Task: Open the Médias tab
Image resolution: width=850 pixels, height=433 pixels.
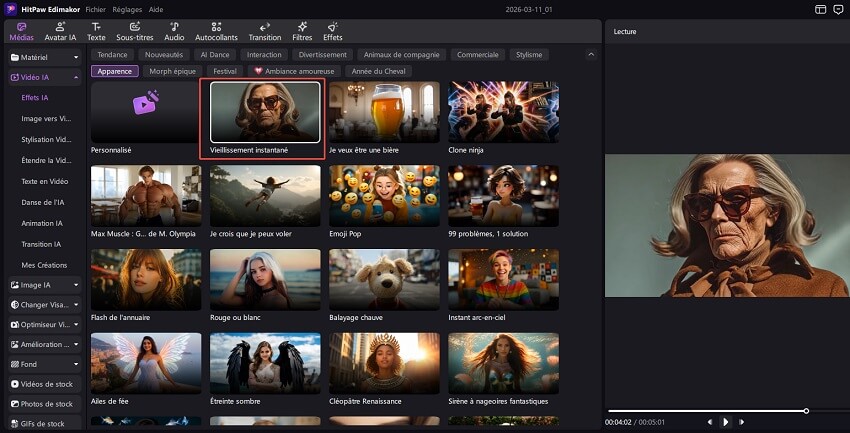Action: pyautogui.click(x=22, y=31)
